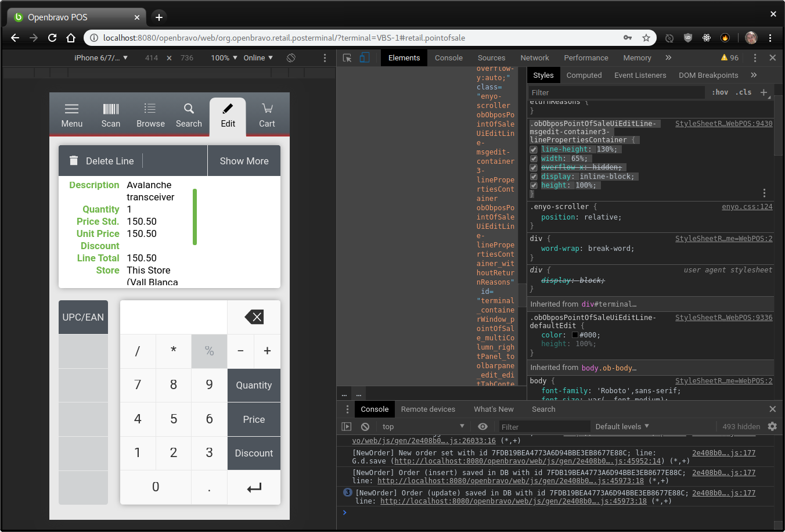Disable the width 65% CSS property
785x532 pixels.
point(534,159)
